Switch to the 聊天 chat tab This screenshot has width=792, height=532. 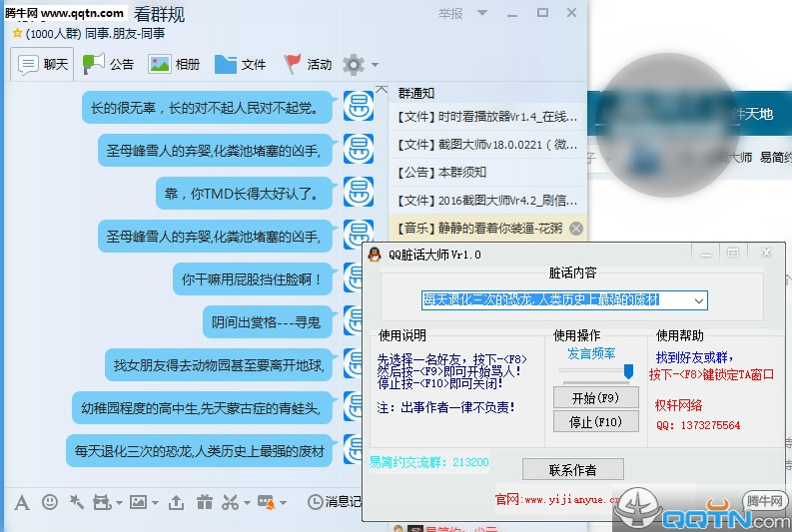click(43, 64)
